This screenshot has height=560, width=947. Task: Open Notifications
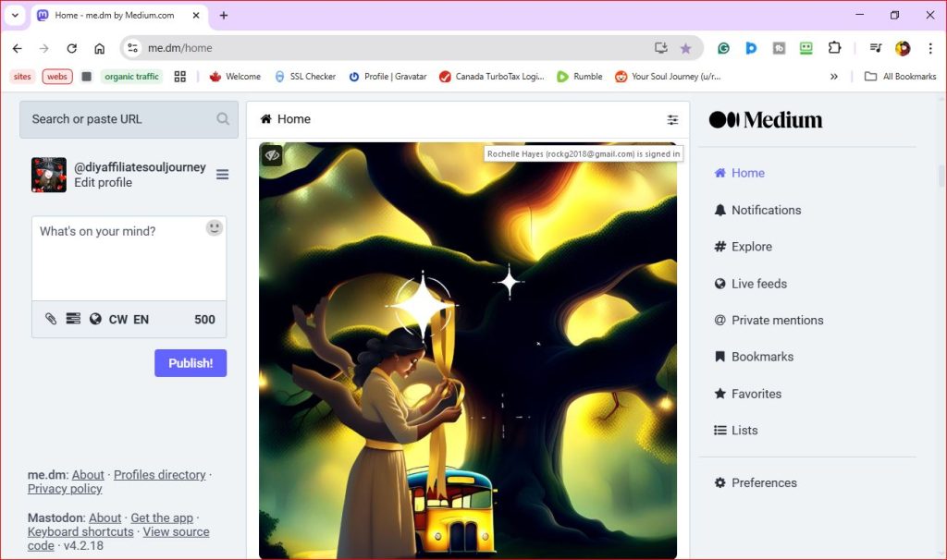757,210
